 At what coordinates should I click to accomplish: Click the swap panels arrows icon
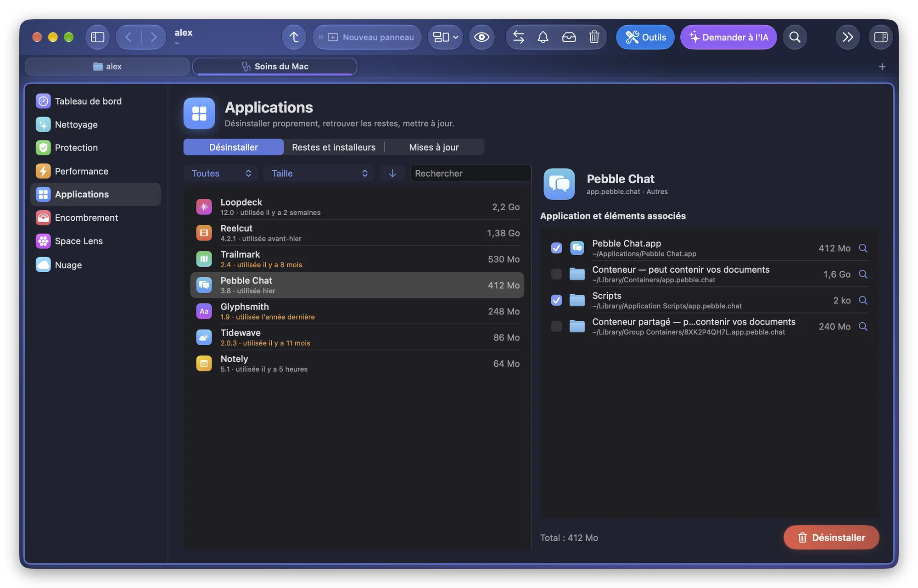pyautogui.click(x=519, y=37)
